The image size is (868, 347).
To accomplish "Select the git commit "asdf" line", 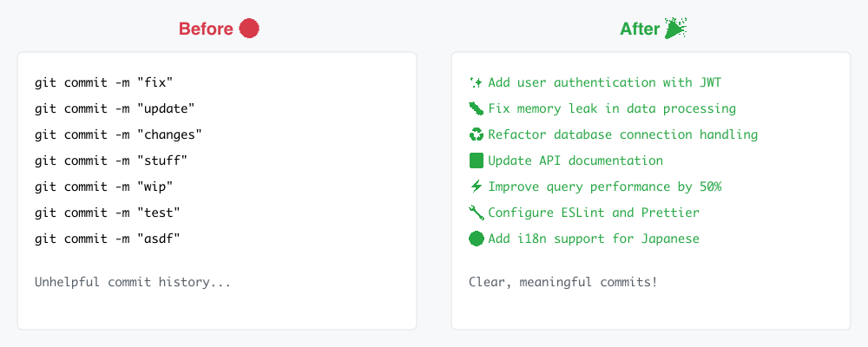I will pyautogui.click(x=108, y=239).
